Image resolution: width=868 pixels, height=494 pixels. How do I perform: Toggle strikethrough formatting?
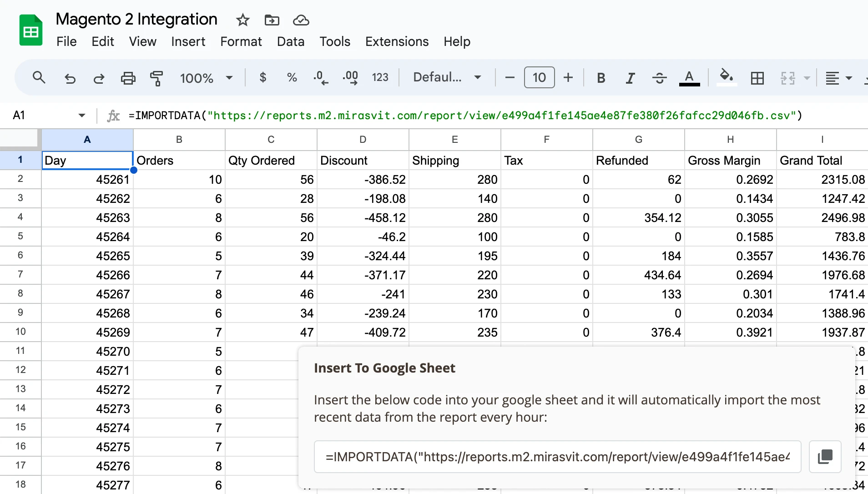point(659,77)
